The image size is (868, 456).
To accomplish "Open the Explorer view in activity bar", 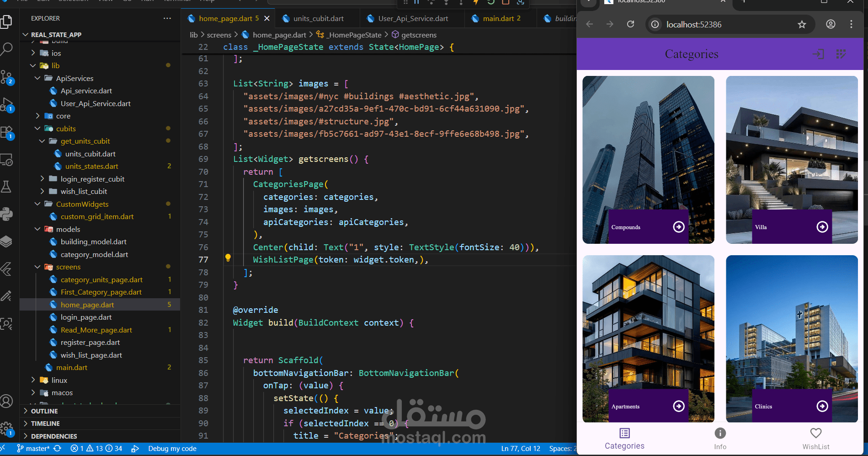I will tap(7, 21).
